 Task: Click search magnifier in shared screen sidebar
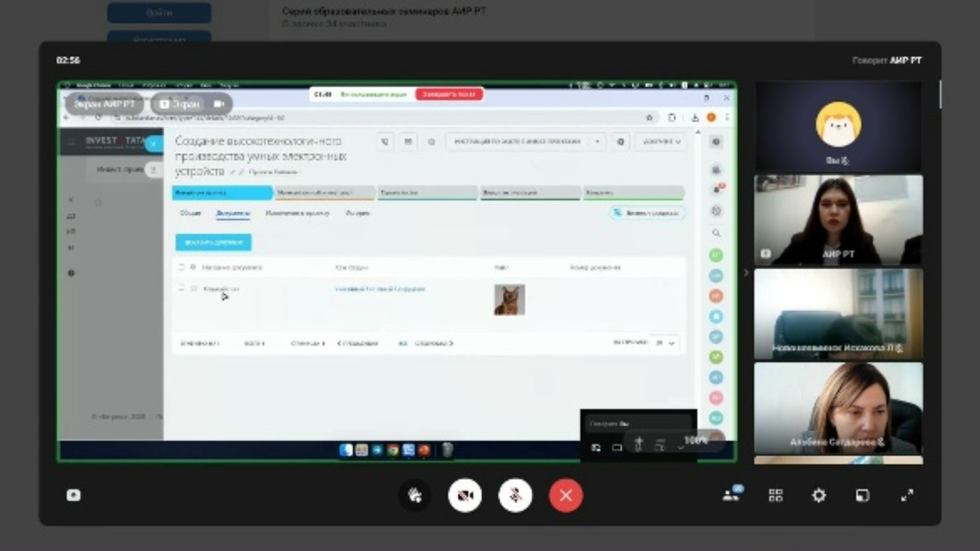[716, 233]
